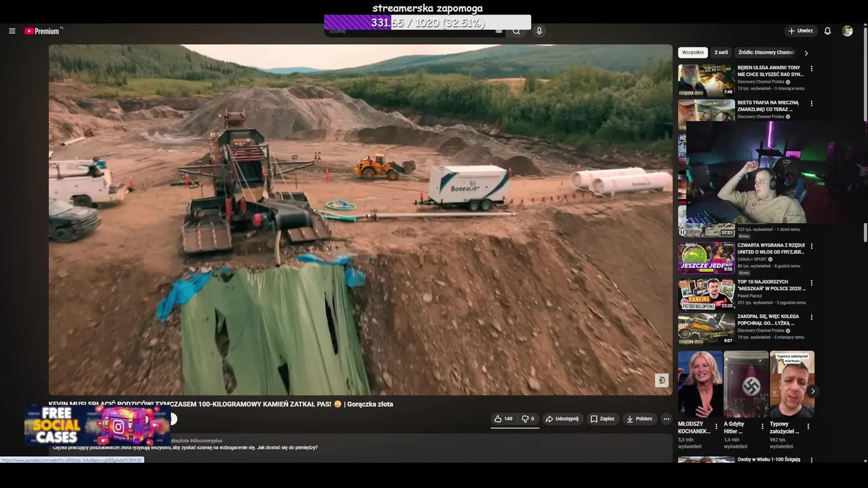Click the streamerska zapomoga progress bar
This screenshot has height=488, width=868.
click(x=427, y=22)
